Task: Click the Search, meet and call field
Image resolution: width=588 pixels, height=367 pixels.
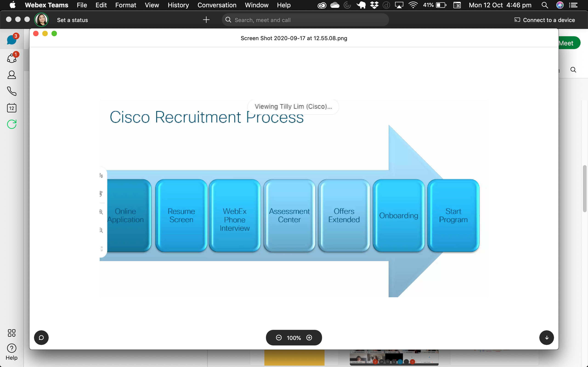Action: 305,20
